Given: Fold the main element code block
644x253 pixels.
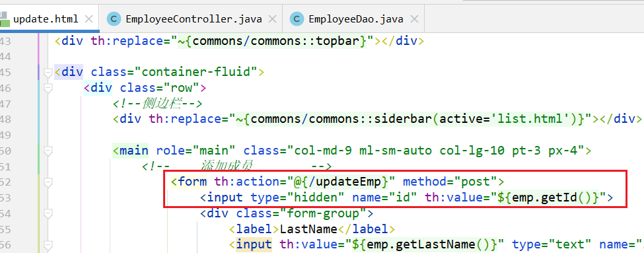Looking at the screenshot, I should click(48, 151).
